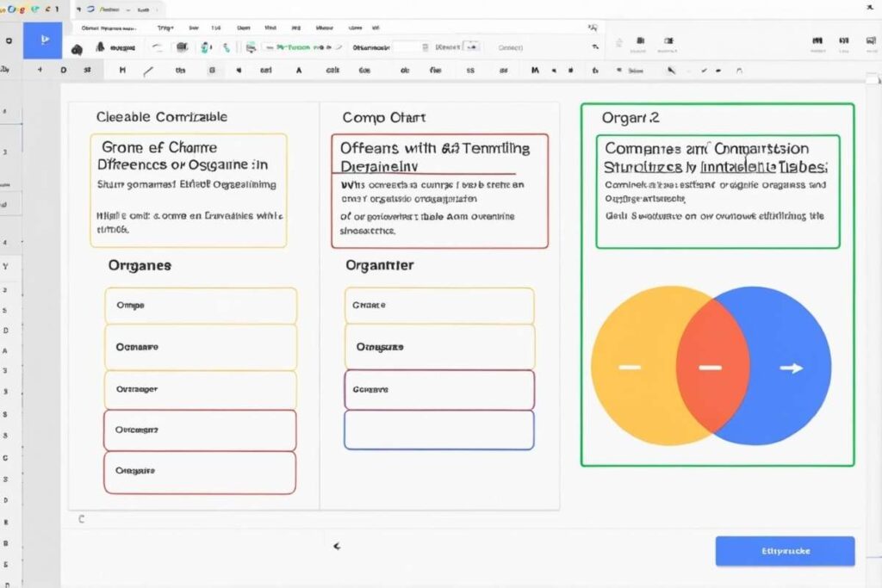Click the 'Organtier' section heading
The image size is (882, 588).
(x=379, y=265)
